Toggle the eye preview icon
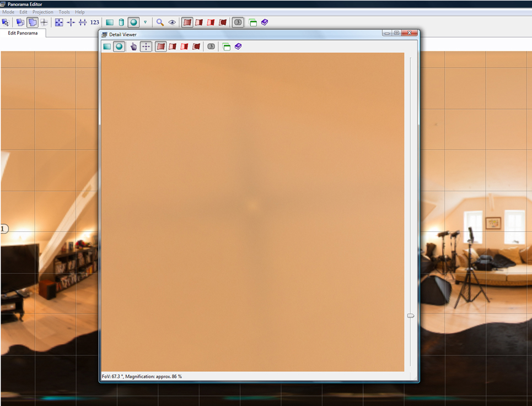532x406 pixels. (x=172, y=23)
